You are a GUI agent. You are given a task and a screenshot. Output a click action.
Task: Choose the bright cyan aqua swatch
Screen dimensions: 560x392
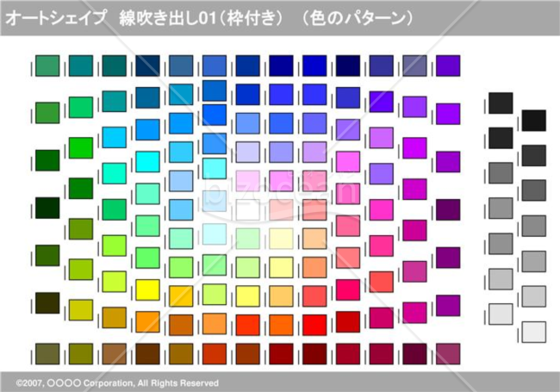click(x=147, y=162)
